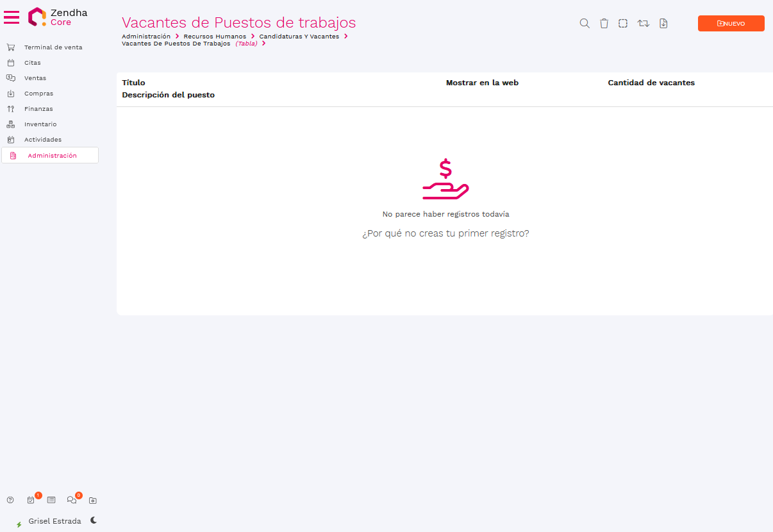Click the list view icon in bottom bar

click(51, 500)
